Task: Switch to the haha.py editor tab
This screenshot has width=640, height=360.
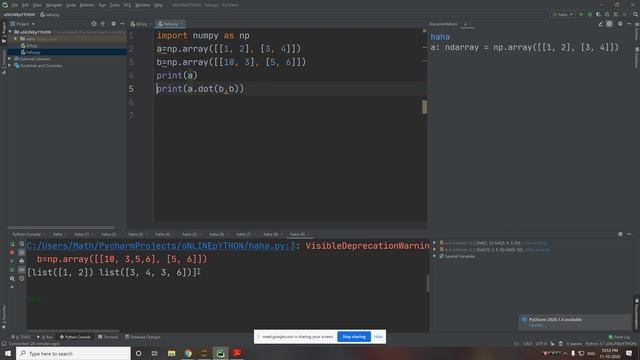Action: click(x=171, y=24)
